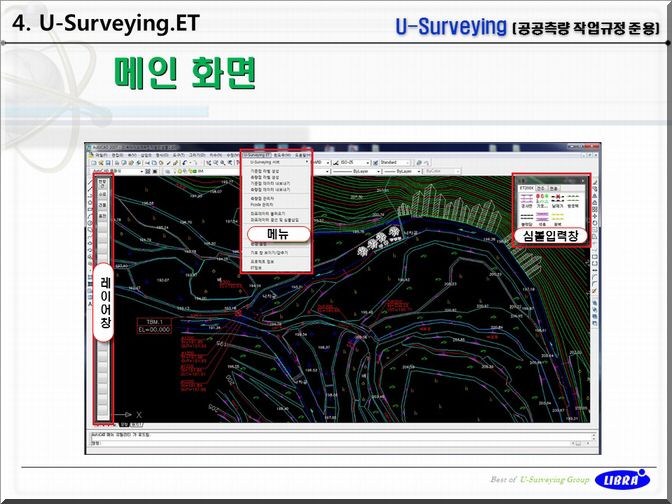Screen dimensions: 672x504
Task: Open the U-Surveying submenu at dropdown top
Action: pyautogui.click(x=276, y=162)
